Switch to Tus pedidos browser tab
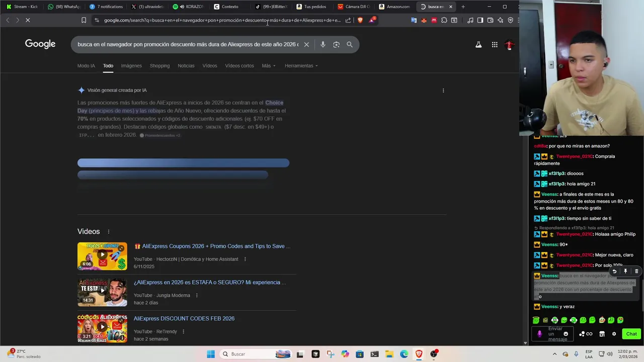644x362 pixels. pyautogui.click(x=312, y=7)
